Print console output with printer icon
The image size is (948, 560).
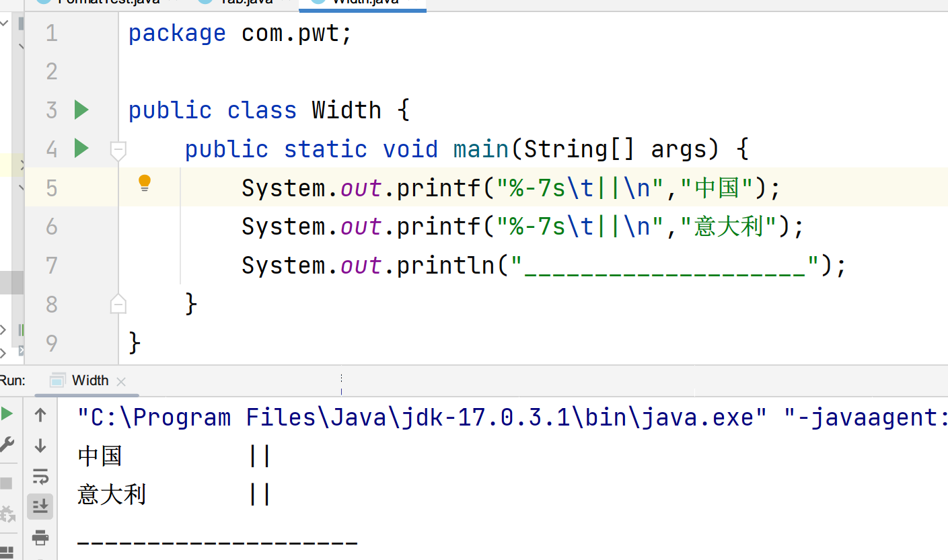[x=40, y=537]
